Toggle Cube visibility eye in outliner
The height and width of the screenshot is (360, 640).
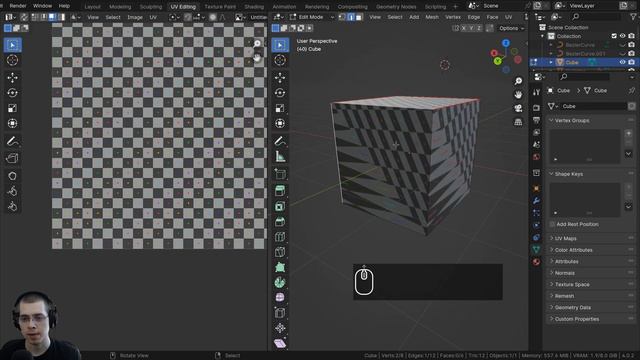622,62
